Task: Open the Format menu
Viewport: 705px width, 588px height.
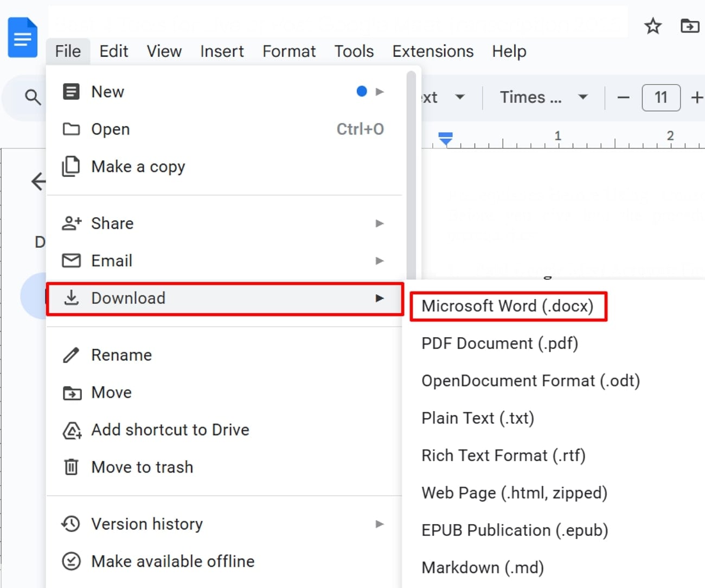Action: click(x=289, y=51)
